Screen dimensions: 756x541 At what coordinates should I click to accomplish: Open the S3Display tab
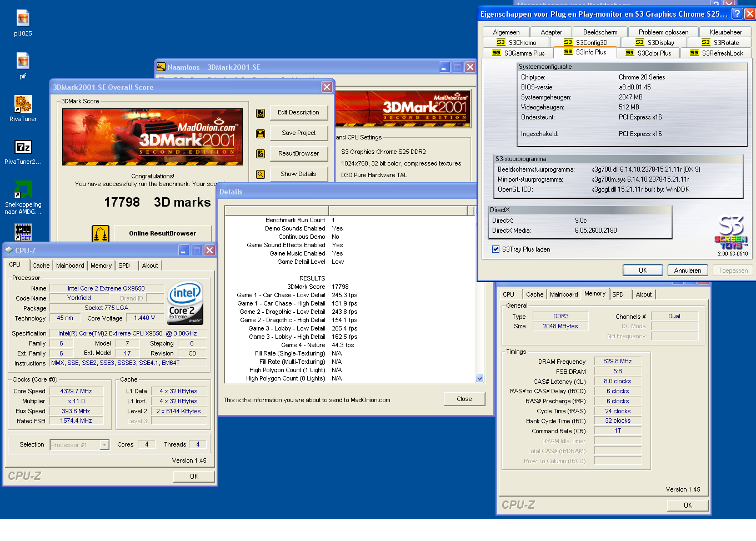654,43
